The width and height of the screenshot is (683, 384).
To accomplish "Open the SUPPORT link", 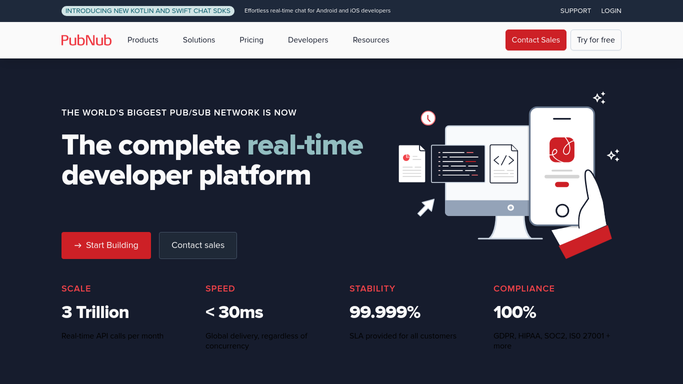I will (575, 11).
